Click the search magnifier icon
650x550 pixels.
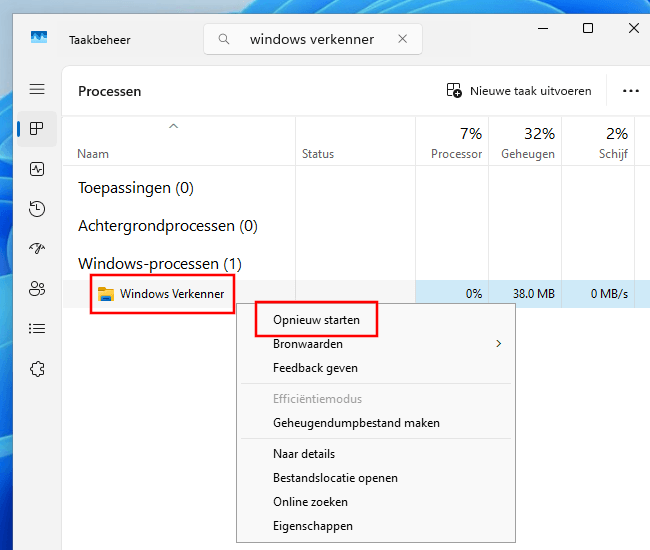point(224,39)
